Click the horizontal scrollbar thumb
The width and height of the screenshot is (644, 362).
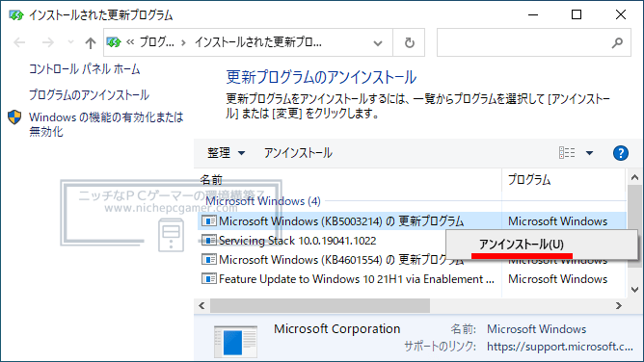[320, 306]
